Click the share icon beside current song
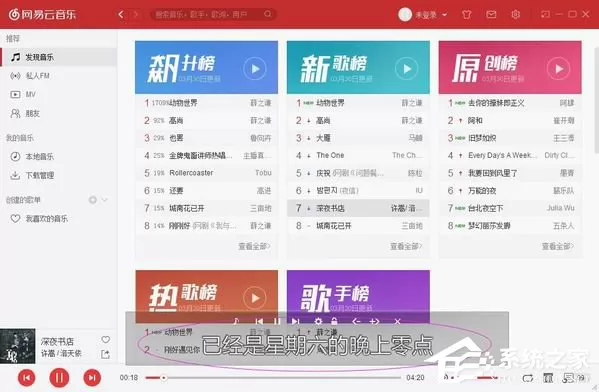Image resolution: width=599 pixels, height=392 pixels. tap(105, 354)
